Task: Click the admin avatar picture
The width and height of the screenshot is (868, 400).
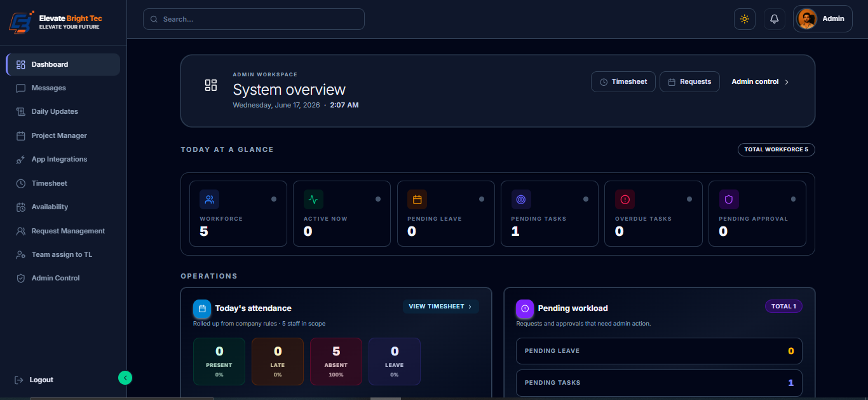Action: pos(807,19)
